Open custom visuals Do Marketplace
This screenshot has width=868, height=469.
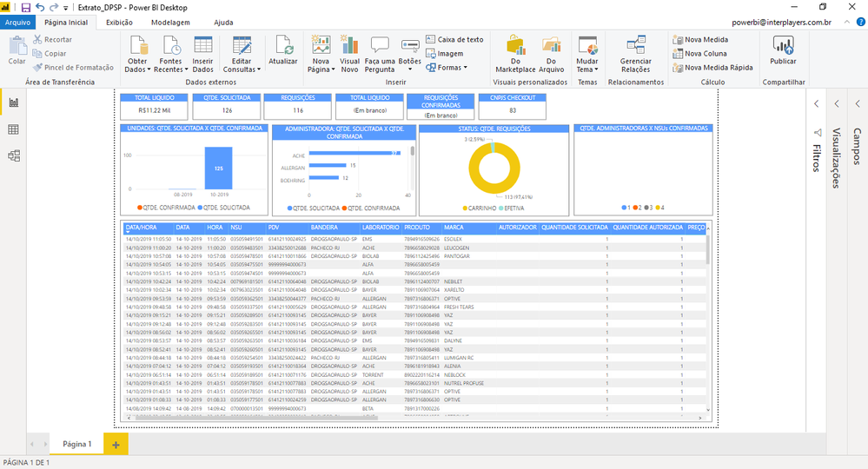515,54
